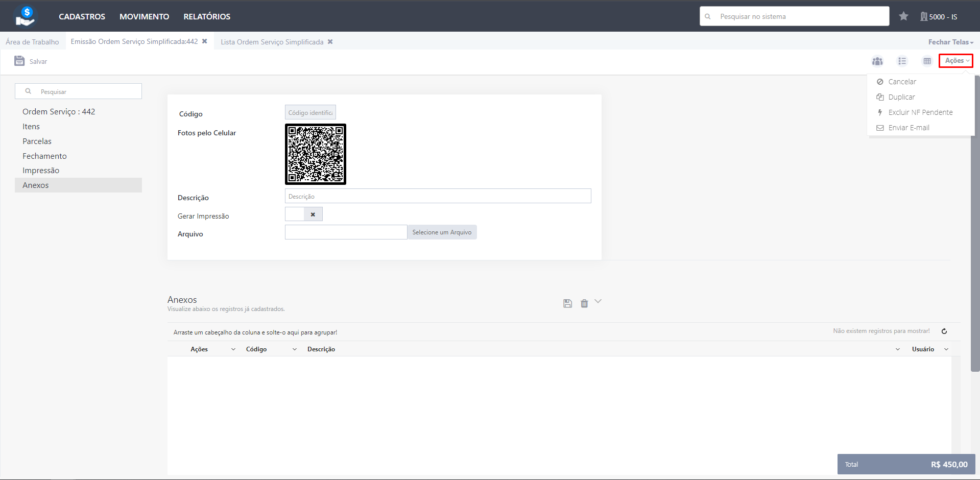This screenshot has height=480, width=980.
Task: Click the Selecione um Arquivo button
Action: pos(442,232)
